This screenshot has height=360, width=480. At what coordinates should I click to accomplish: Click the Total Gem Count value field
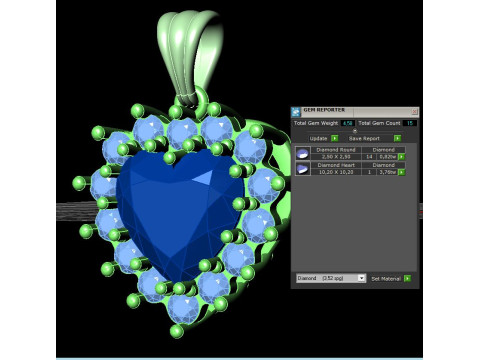click(x=410, y=123)
